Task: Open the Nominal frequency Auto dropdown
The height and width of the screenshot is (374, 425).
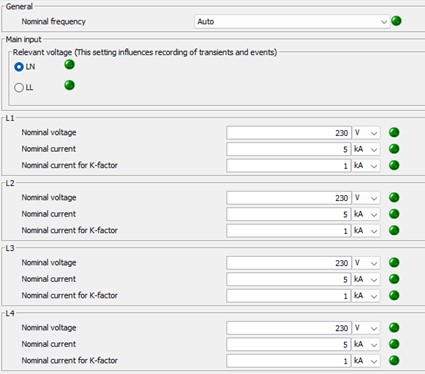Action: (292, 22)
